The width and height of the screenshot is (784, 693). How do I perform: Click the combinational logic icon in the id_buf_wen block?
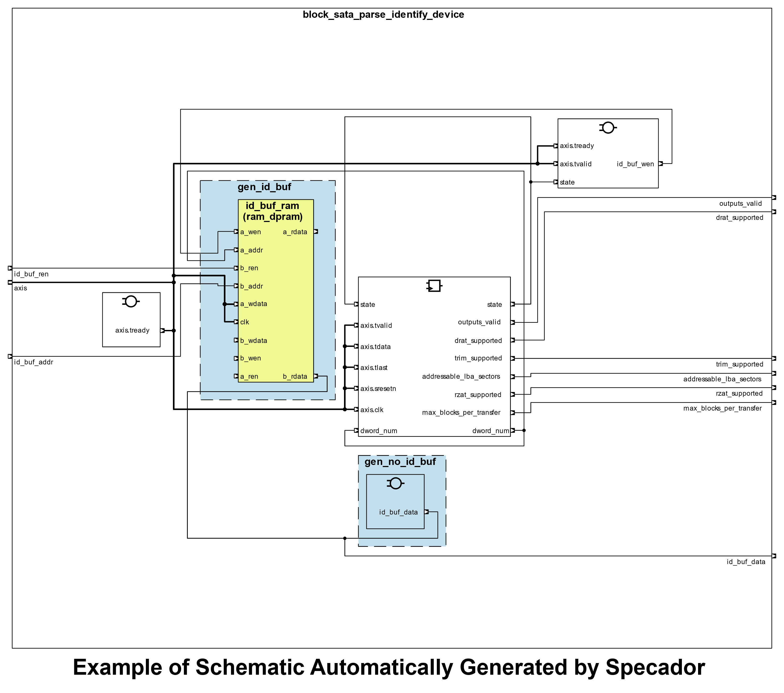click(x=608, y=128)
